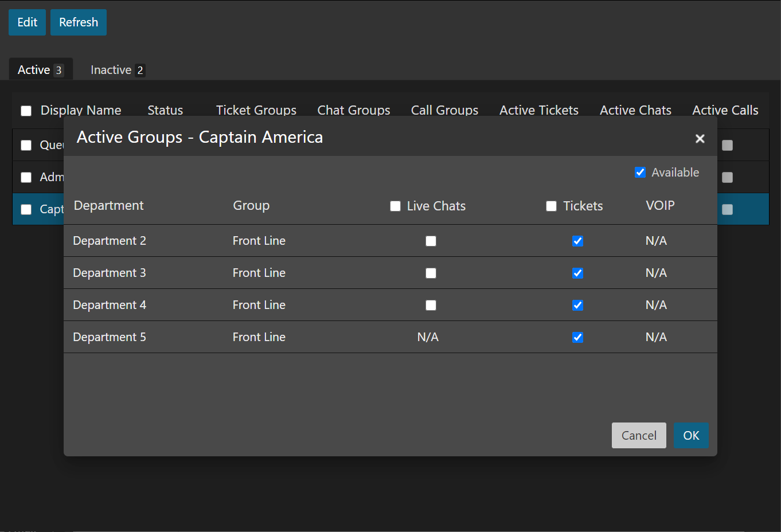Screen dimensions: 781x532
Task: Switch to the Inactive tab
Action: 117,70
